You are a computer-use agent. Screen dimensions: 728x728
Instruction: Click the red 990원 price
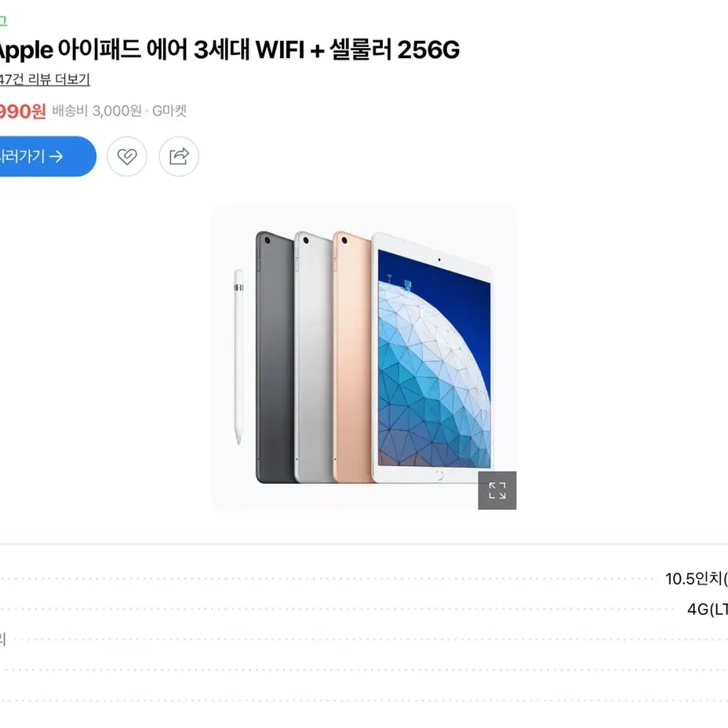click(23, 111)
